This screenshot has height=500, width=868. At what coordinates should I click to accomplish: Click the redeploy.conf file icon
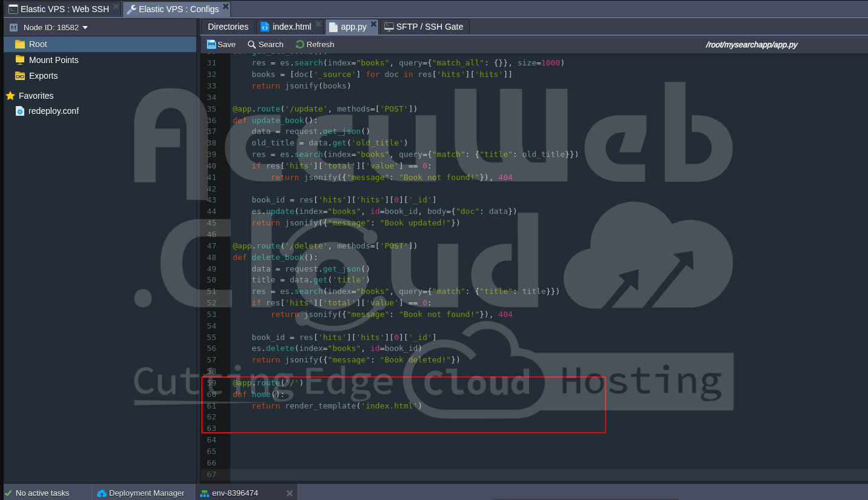tap(20, 111)
